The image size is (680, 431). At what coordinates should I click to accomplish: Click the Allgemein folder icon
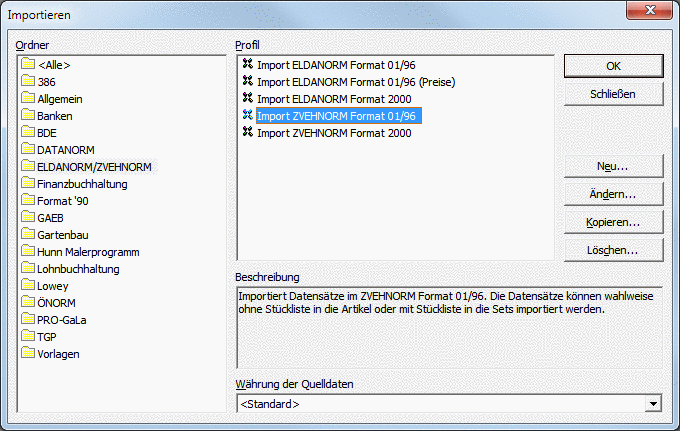(28, 98)
